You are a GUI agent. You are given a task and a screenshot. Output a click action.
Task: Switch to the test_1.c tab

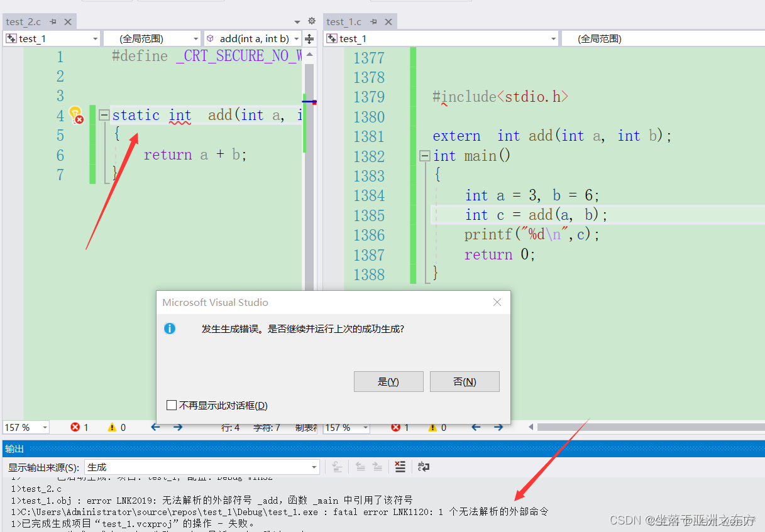point(344,21)
